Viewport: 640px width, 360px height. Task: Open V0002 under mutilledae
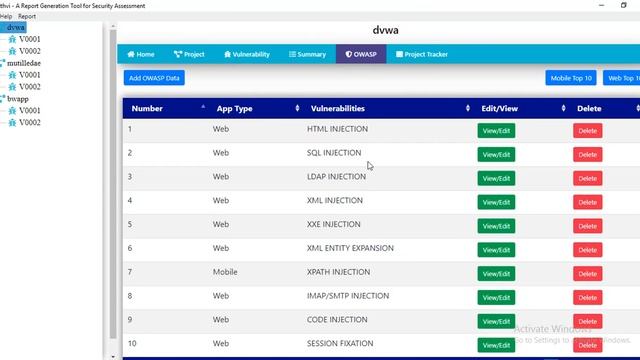pyautogui.click(x=29, y=87)
